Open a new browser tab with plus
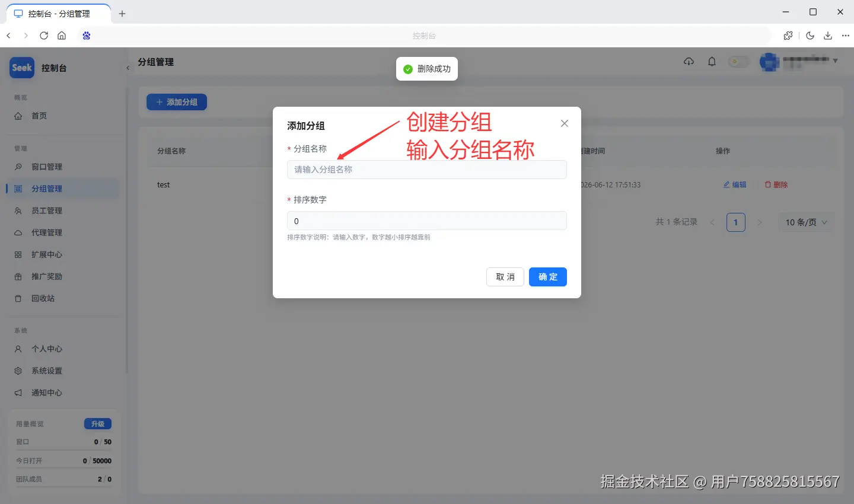Viewport: 854px width, 504px height. (x=122, y=14)
